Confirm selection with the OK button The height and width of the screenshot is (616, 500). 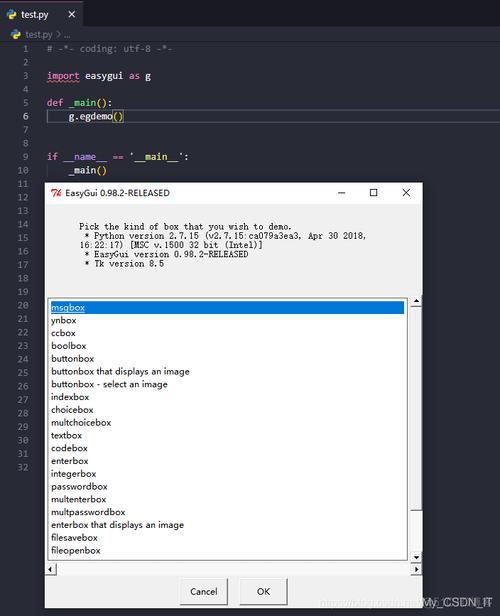coord(263,592)
